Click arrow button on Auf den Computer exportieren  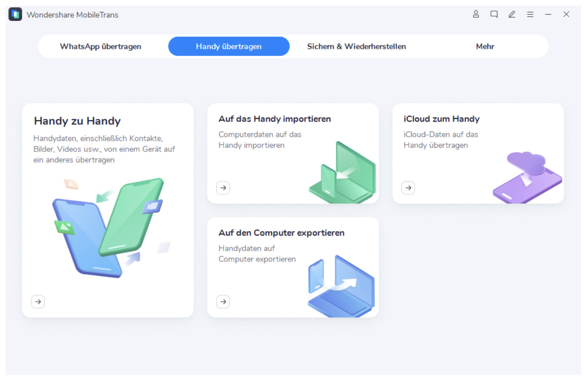point(223,302)
